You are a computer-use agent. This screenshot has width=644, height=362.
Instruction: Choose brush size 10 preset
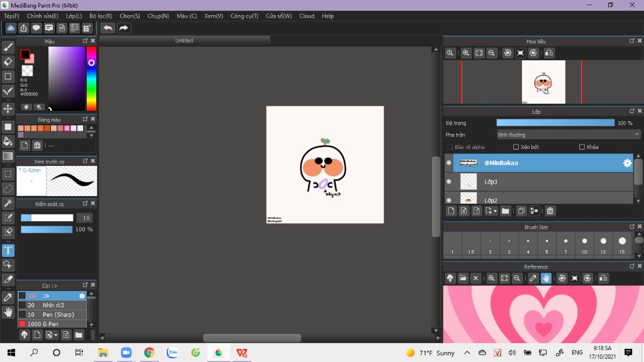[x=584, y=244]
